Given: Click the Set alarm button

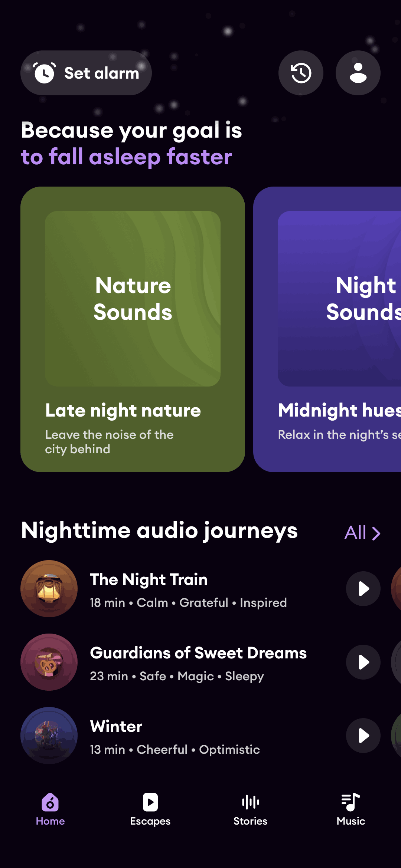Looking at the screenshot, I should [x=101, y=73].
